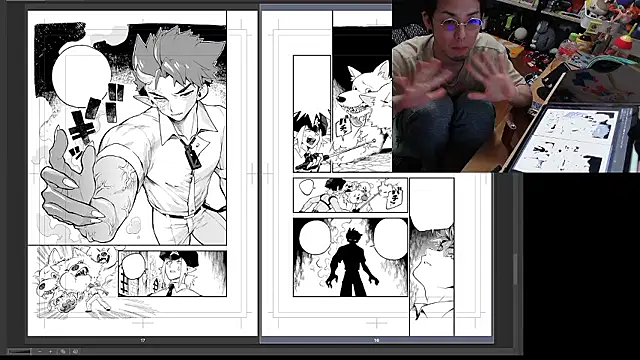This screenshot has height=360, width=640.
Task: Select page 17 by its number label
Action: coord(142,340)
